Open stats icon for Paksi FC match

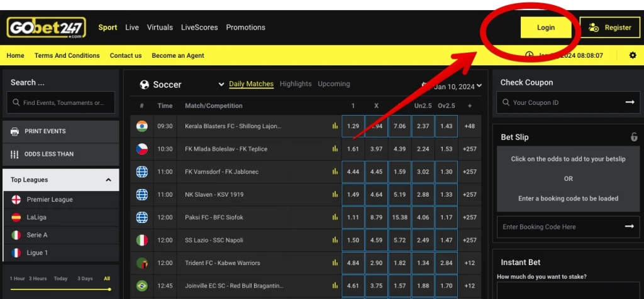point(335,217)
